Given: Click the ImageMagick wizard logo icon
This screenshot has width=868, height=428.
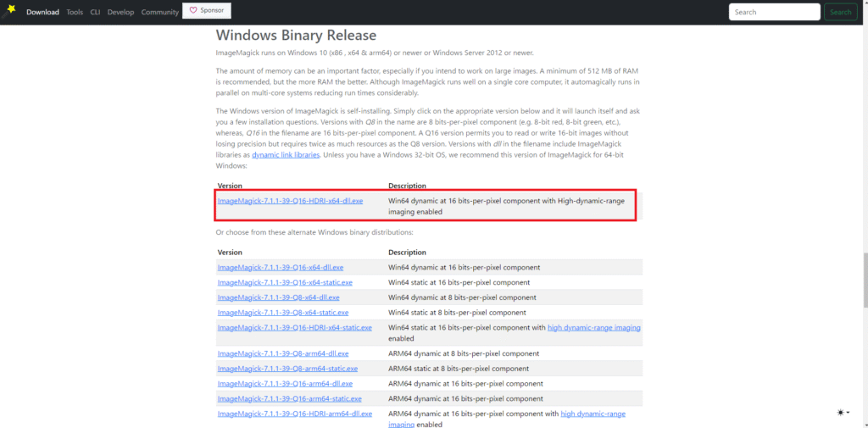Looking at the screenshot, I should (8, 10).
